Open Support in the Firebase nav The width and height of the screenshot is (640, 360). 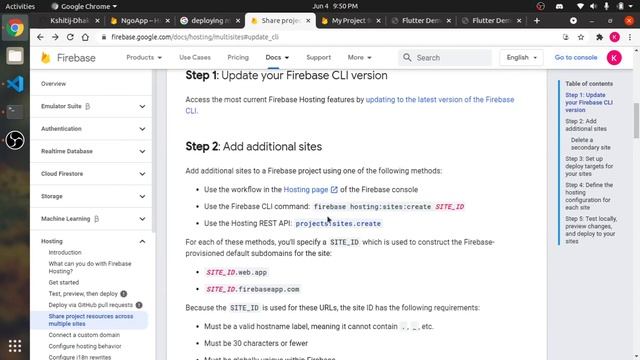click(x=318, y=58)
